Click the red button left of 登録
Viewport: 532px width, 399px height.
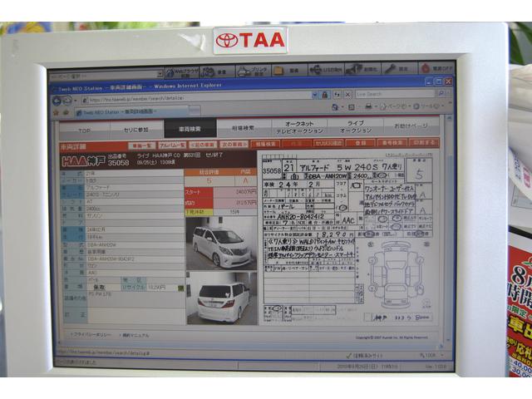pyautogui.click(x=329, y=143)
